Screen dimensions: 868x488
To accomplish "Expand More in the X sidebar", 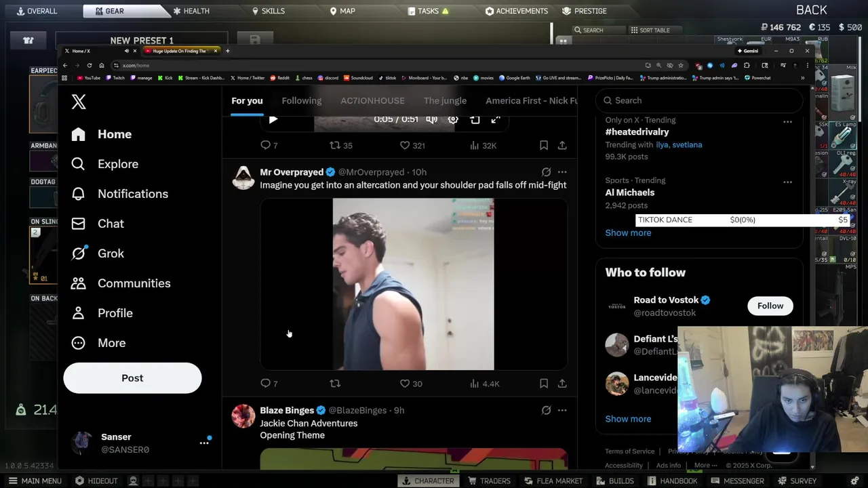I will click(x=98, y=343).
